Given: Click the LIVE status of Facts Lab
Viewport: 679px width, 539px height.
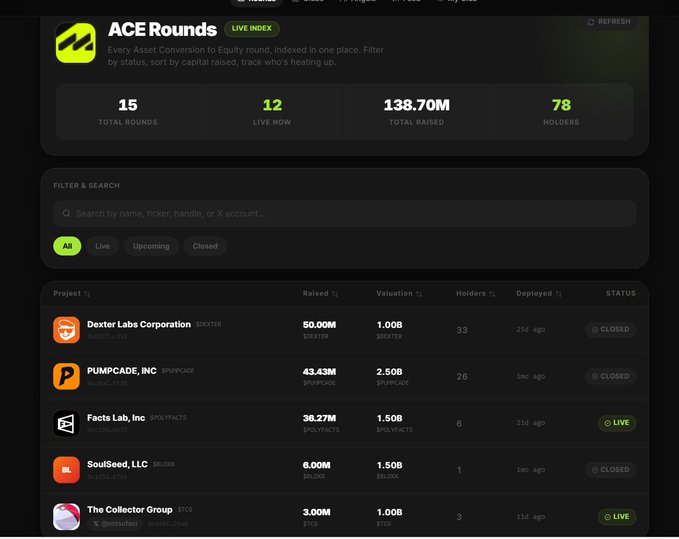Looking at the screenshot, I should click(617, 423).
